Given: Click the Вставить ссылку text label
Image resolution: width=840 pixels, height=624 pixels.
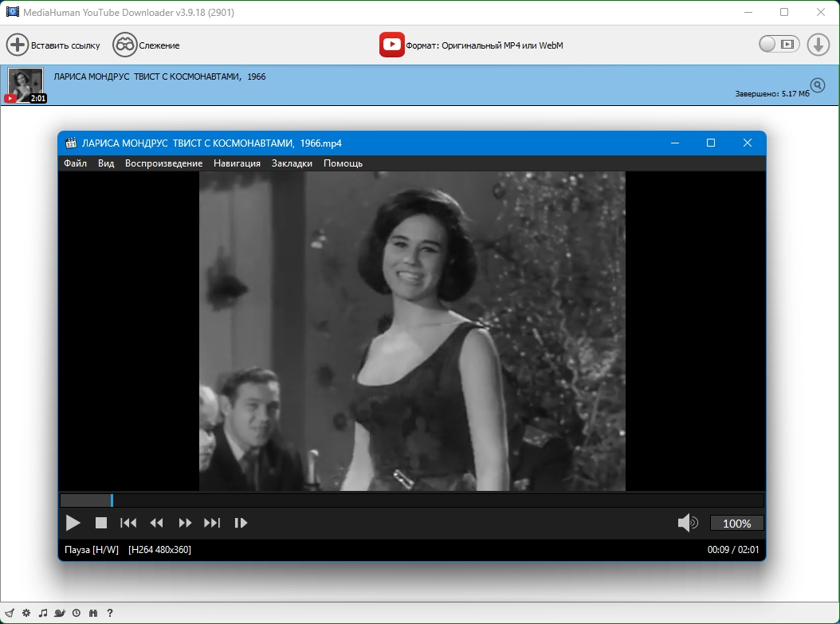Looking at the screenshot, I should (65, 45).
